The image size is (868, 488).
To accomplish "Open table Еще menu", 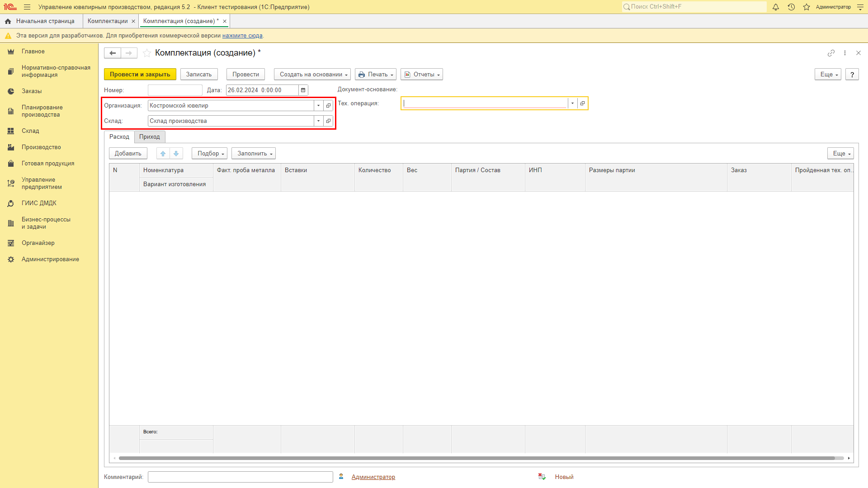I will pos(840,154).
